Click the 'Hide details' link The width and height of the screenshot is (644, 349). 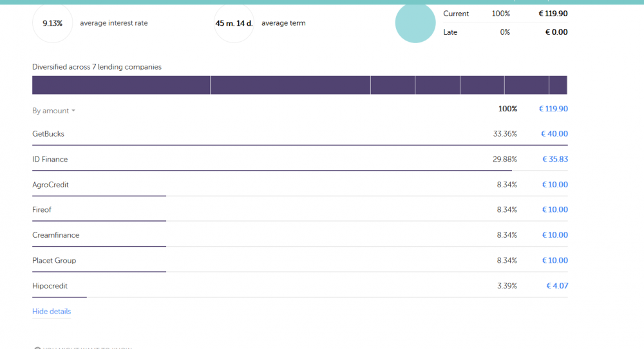(x=52, y=312)
